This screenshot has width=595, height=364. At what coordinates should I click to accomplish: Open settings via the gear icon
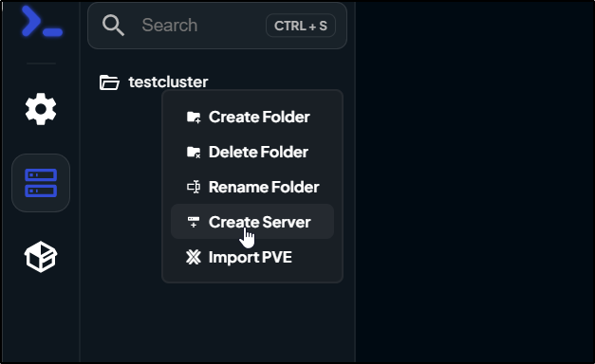coord(41,109)
